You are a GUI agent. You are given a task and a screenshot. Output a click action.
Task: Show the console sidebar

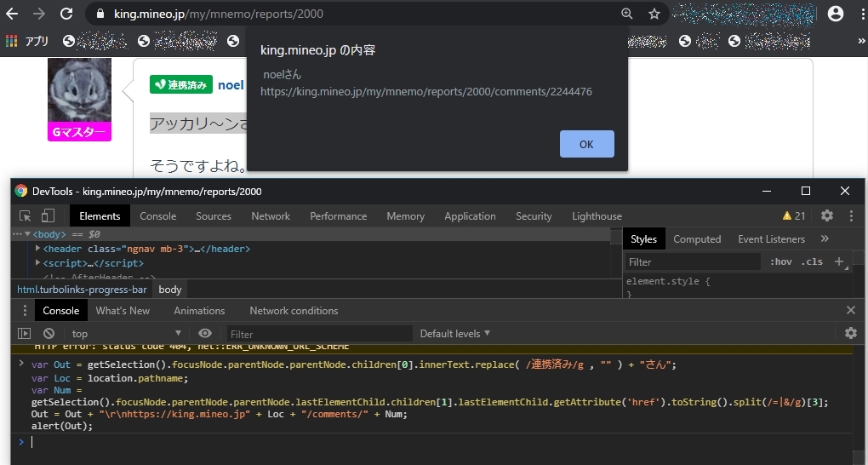coord(25,334)
